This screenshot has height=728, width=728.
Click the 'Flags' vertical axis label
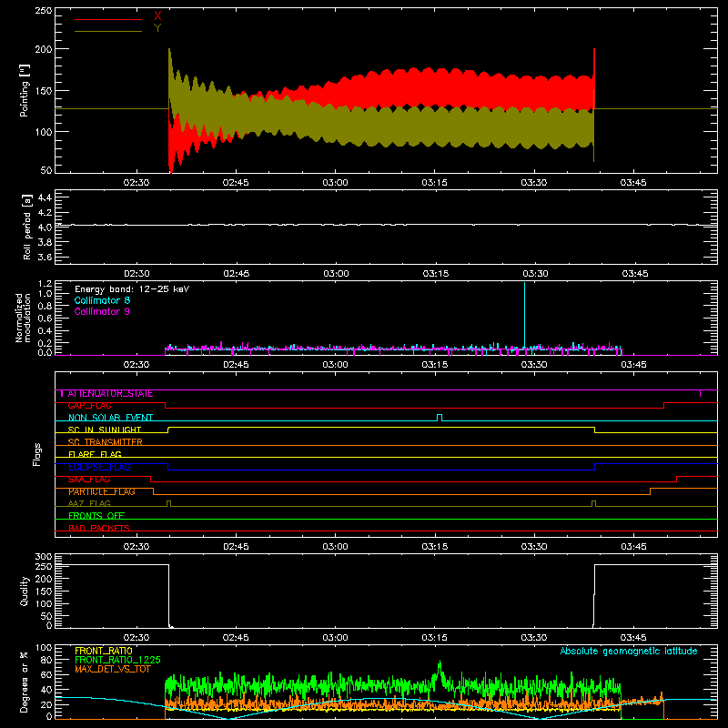tap(37, 454)
